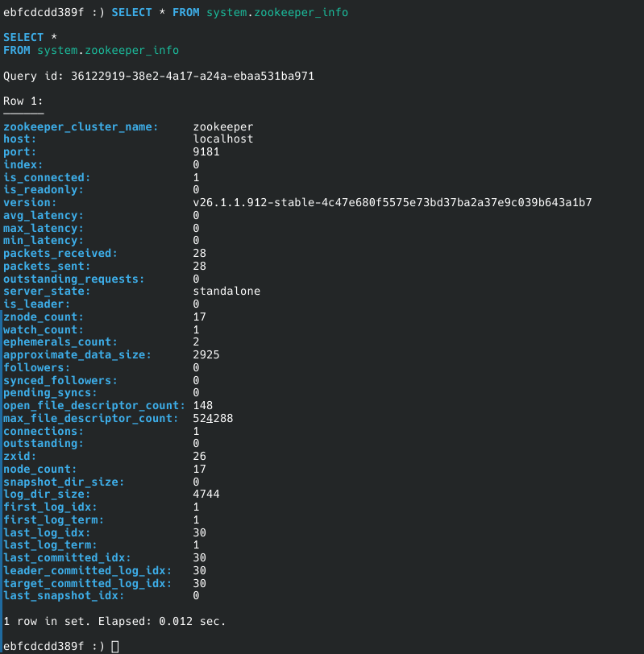Click the zookeeper_cluster_name field label
Screen dimensions: 644x654
[81, 126]
